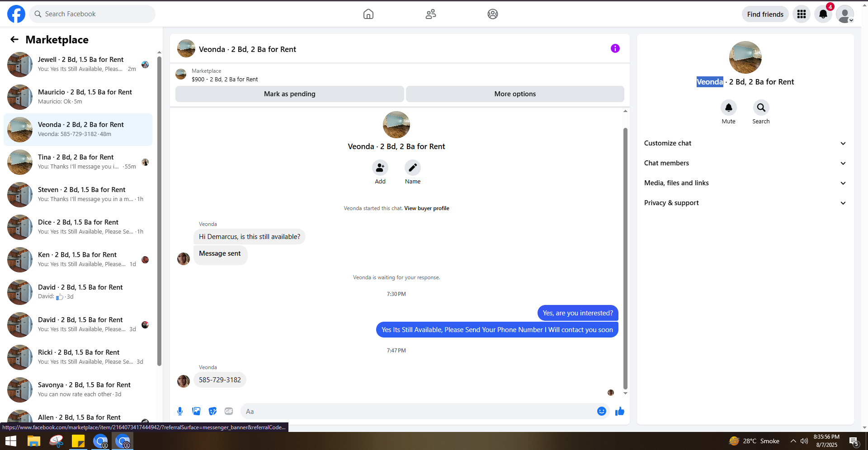Open File Explorer on taskbar

click(34, 441)
